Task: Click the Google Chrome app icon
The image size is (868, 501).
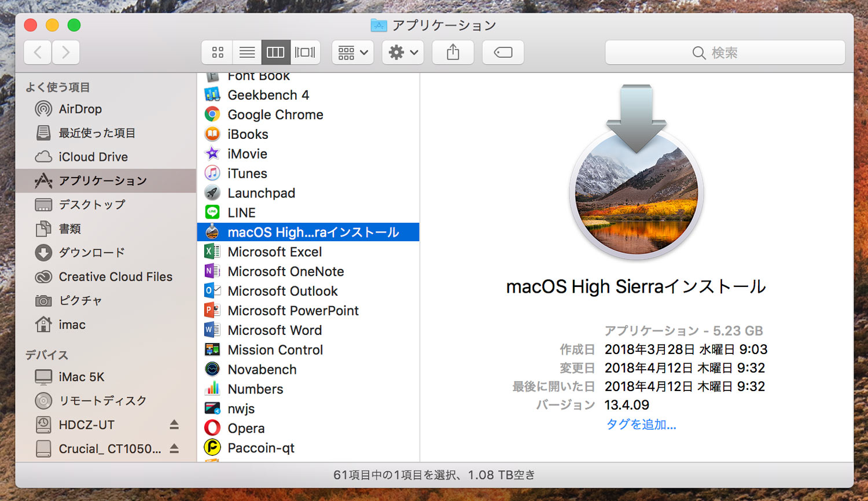Action: click(x=212, y=115)
